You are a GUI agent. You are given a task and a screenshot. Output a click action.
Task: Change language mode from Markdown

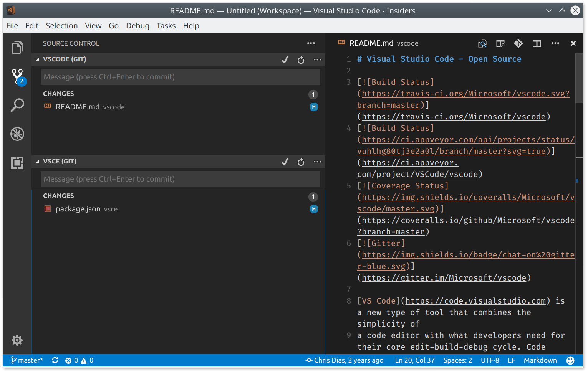click(540, 360)
